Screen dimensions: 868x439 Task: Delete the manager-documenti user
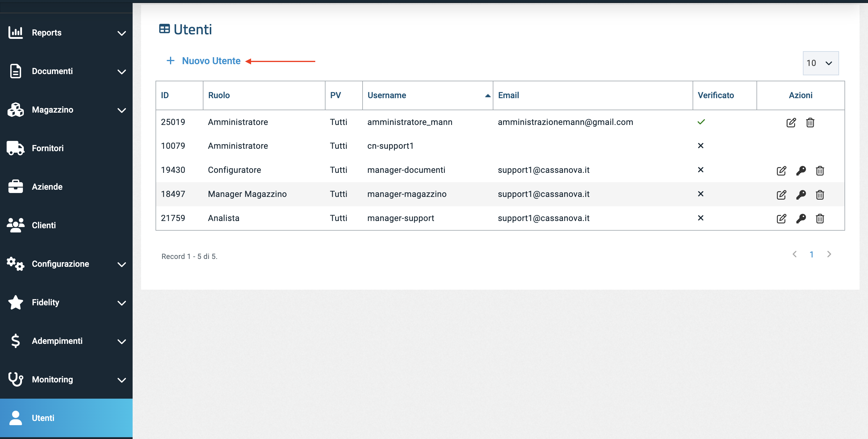point(819,171)
